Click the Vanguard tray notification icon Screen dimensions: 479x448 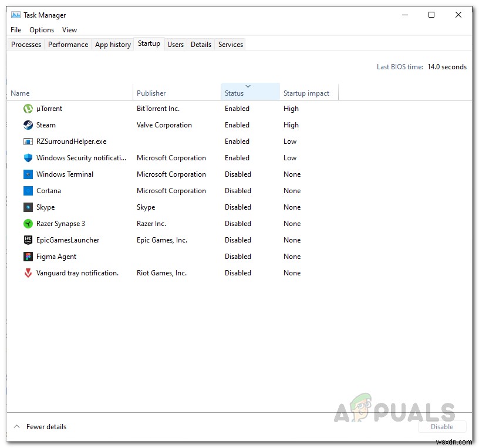[x=27, y=272]
